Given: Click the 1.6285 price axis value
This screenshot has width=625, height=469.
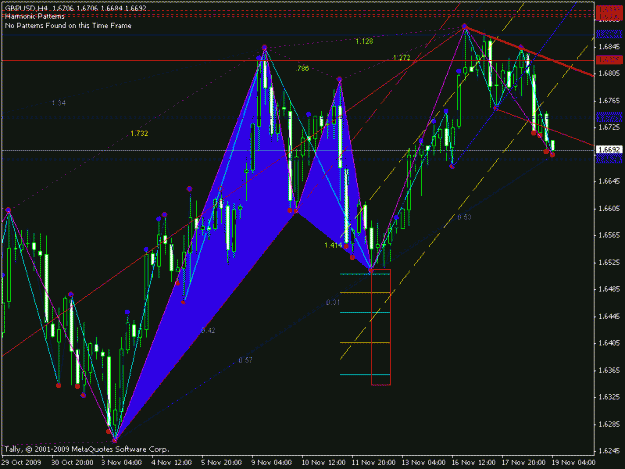Looking at the screenshot, I should click(x=609, y=424).
